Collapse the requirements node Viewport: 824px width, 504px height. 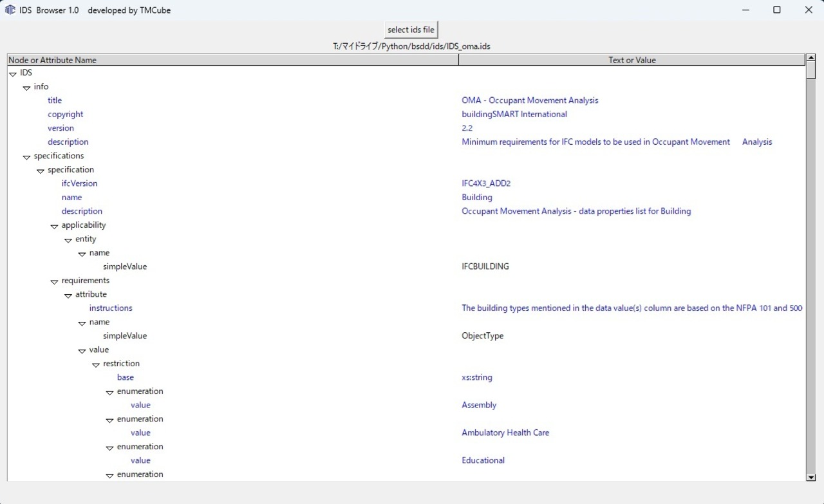(x=54, y=281)
